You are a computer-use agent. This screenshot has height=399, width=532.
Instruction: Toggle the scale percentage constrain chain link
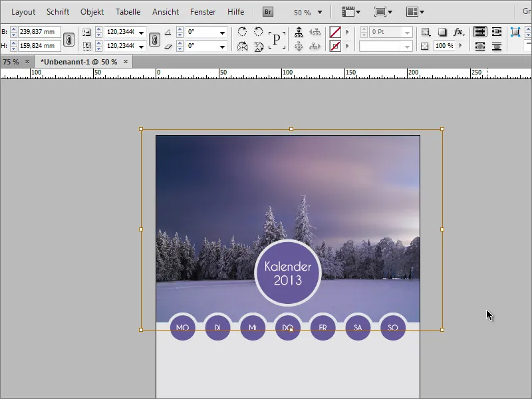155,40
